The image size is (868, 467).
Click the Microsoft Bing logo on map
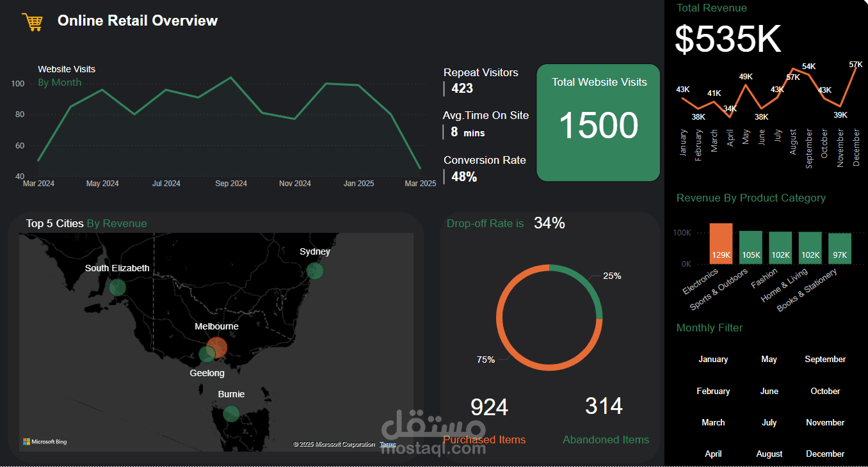45,442
